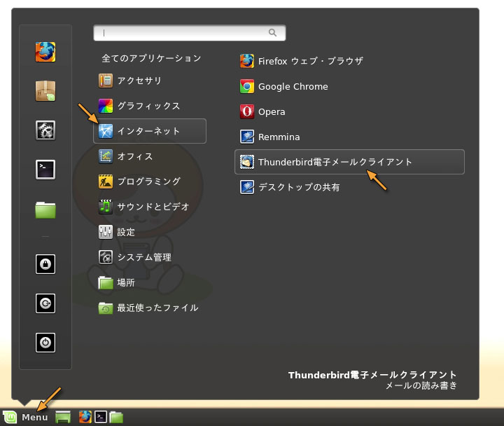Select the インターネット category

(148, 131)
